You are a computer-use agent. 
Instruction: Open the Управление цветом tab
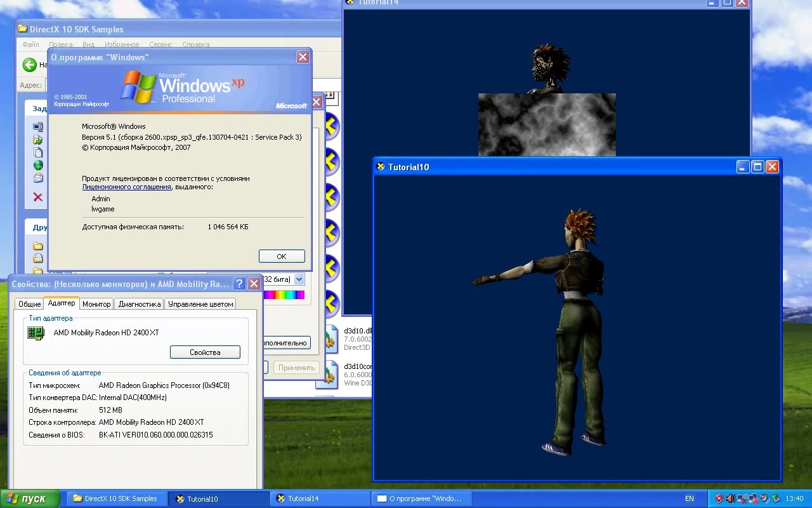tap(200, 304)
